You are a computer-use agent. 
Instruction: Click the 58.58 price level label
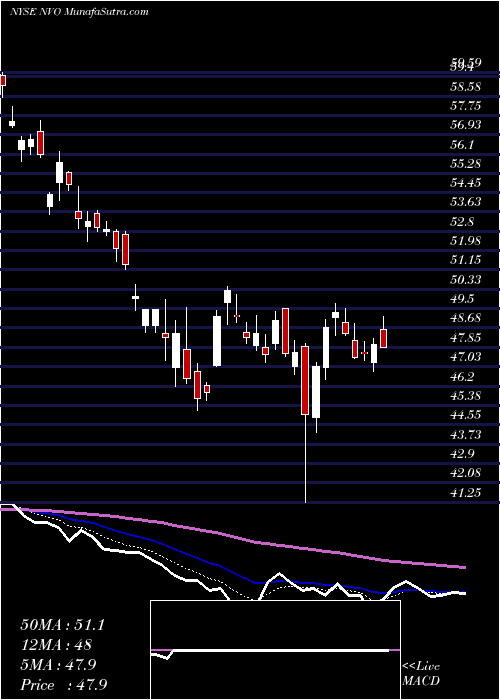pyautogui.click(x=466, y=87)
